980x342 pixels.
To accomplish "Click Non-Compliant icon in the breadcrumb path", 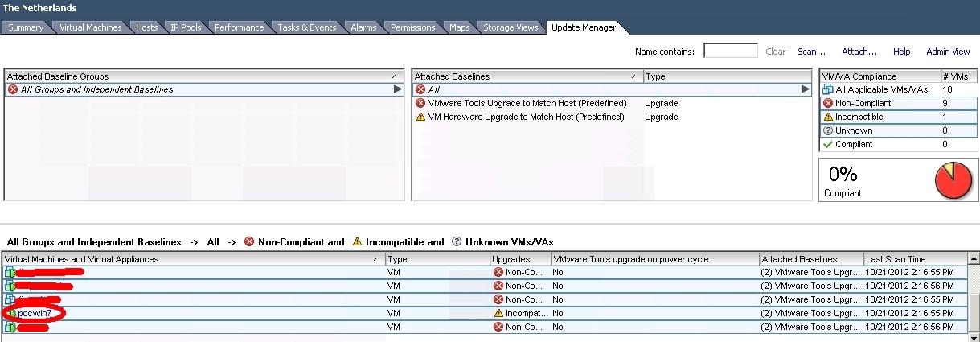I will point(249,241).
